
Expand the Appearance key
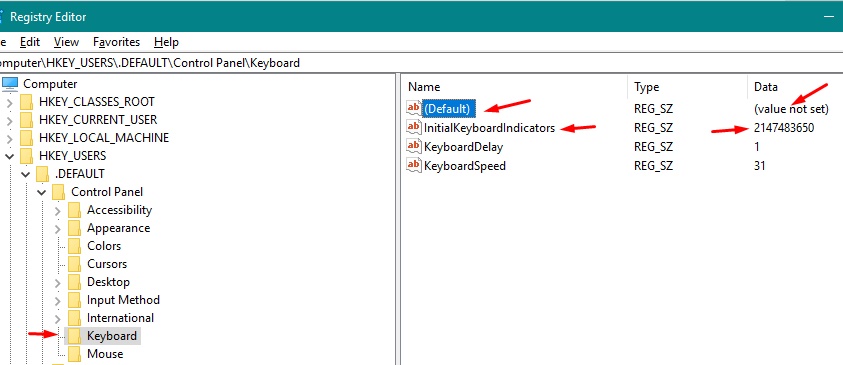pyautogui.click(x=58, y=228)
